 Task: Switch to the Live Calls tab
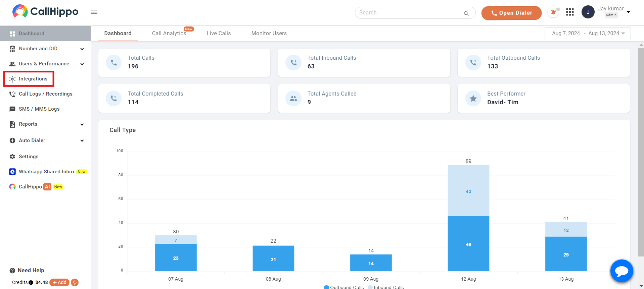[x=219, y=34]
